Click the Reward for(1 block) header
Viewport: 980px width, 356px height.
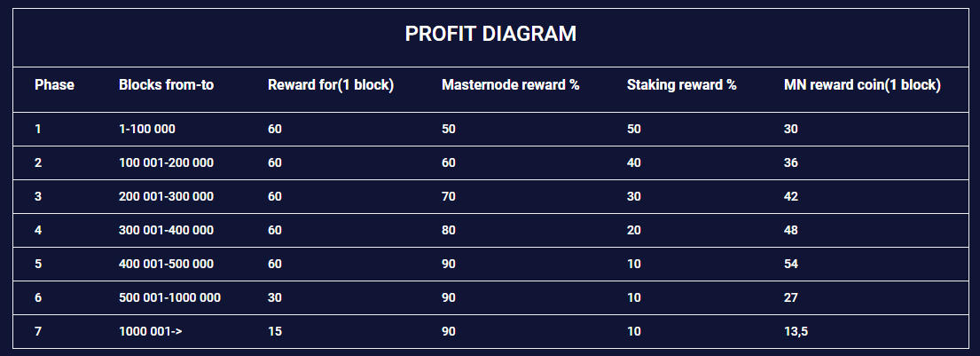pyautogui.click(x=331, y=85)
